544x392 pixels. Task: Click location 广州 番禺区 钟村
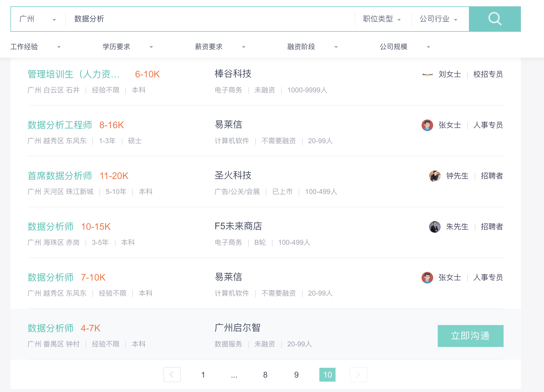pos(53,344)
